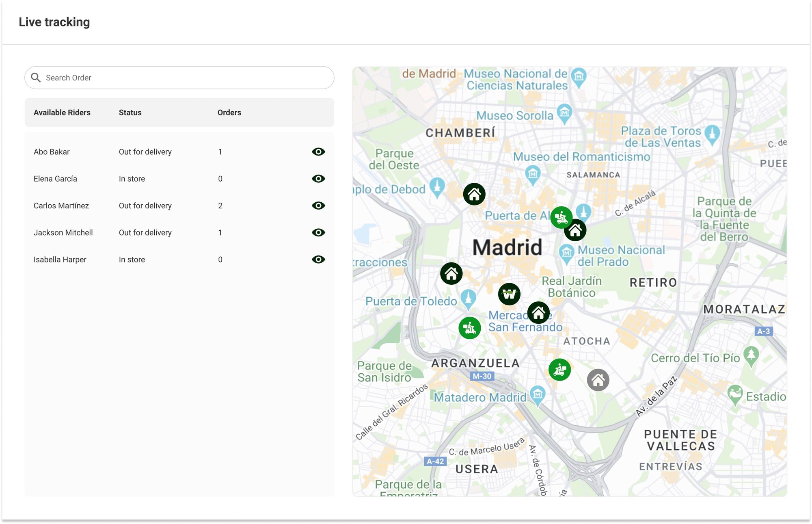Toggle visibility for Carlos Martínez
Viewport: 812px width, 524px height.
(318, 206)
